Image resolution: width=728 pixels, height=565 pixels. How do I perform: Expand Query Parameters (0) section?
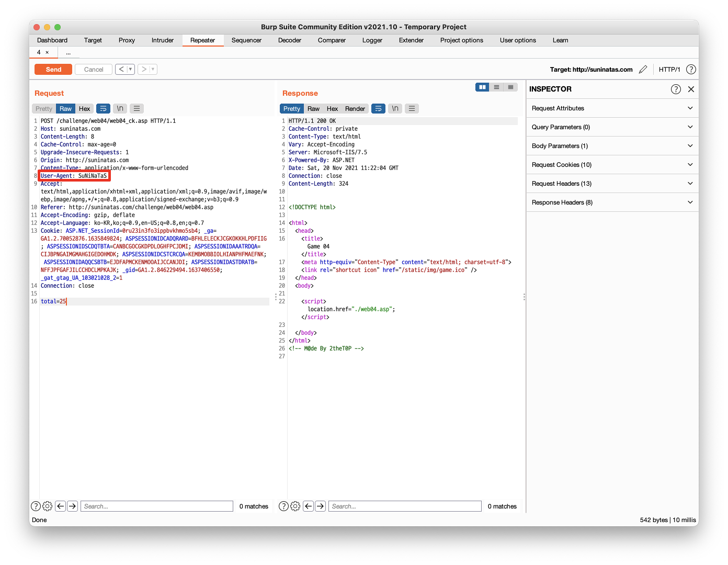point(612,127)
